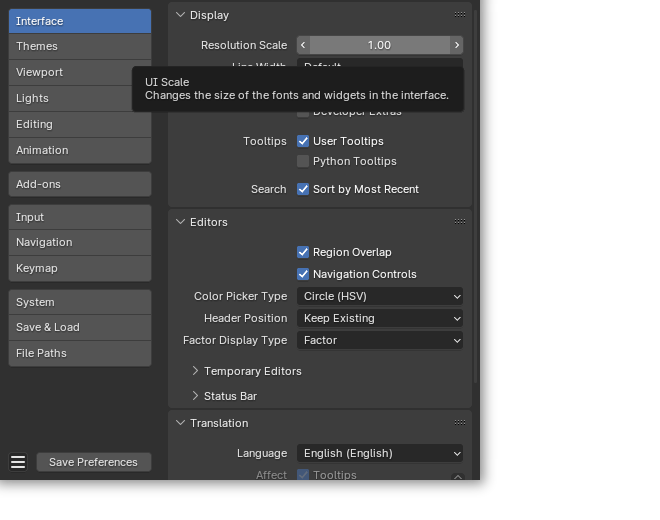
Task: Go to Editing preferences
Action: 80,124
